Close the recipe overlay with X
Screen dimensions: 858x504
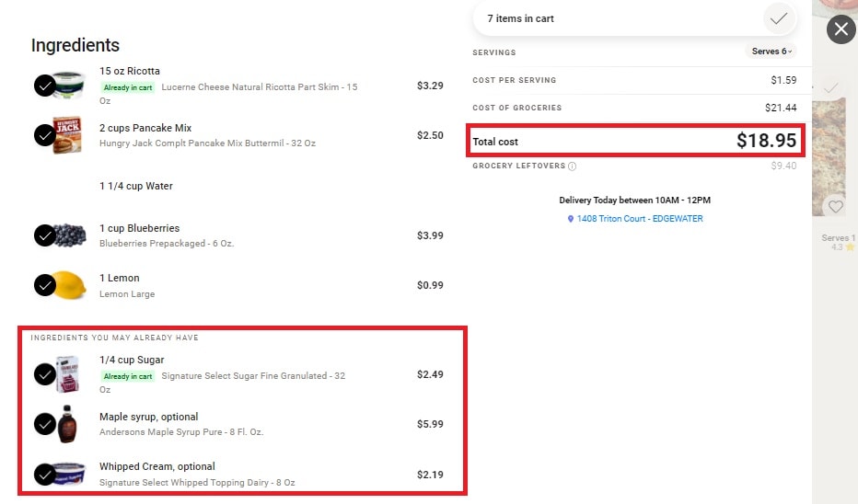(841, 29)
